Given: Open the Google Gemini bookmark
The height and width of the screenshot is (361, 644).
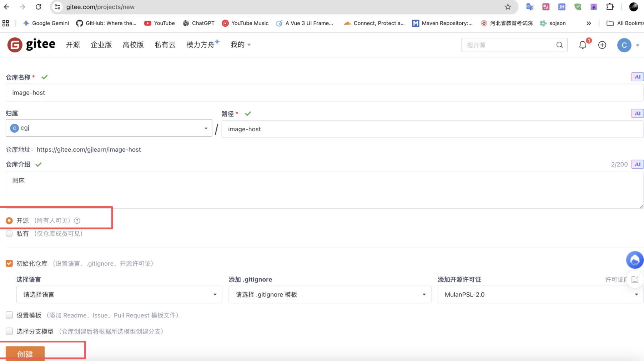Looking at the screenshot, I should click(x=46, y=23).
